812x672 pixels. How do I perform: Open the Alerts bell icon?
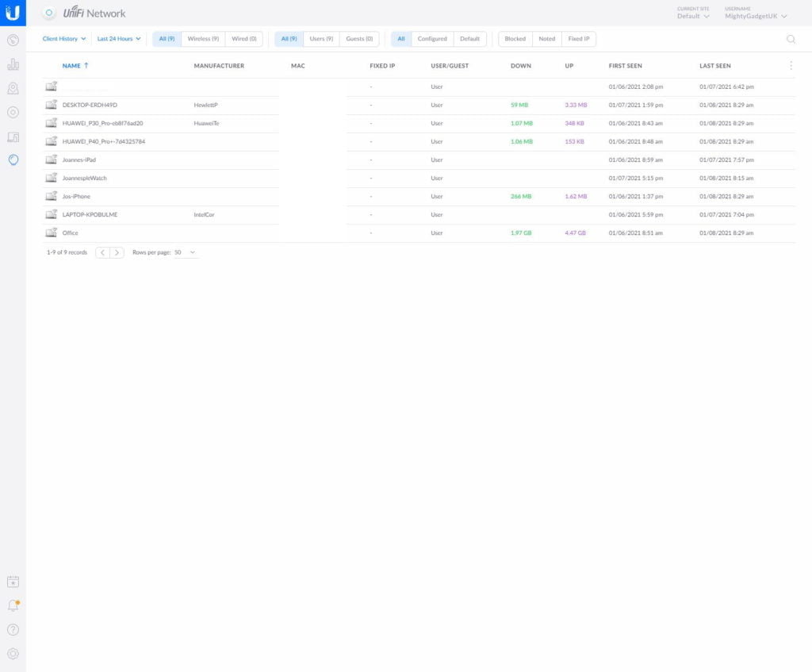coord(13,605)
